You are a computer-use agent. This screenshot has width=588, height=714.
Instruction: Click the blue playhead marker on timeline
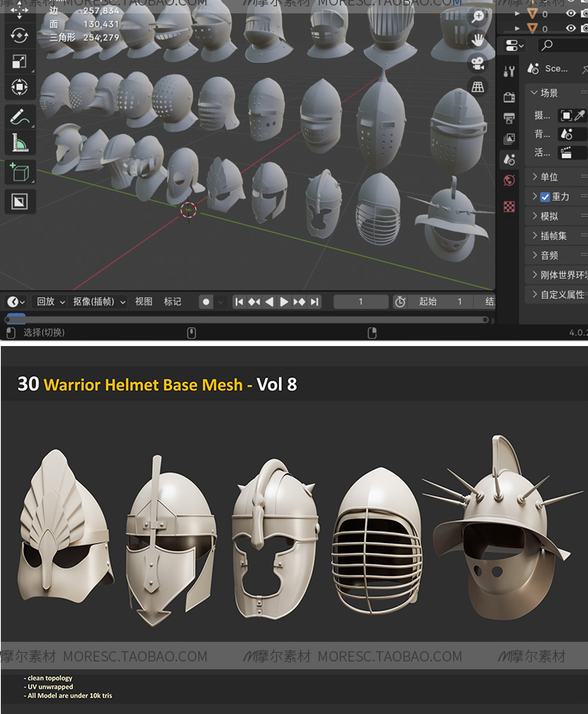click(16, 319)
